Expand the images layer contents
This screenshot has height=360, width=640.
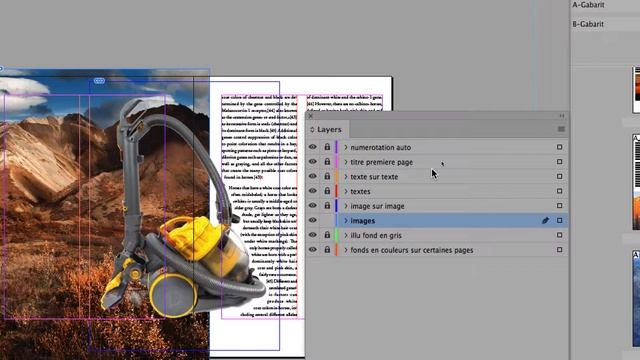346,221
